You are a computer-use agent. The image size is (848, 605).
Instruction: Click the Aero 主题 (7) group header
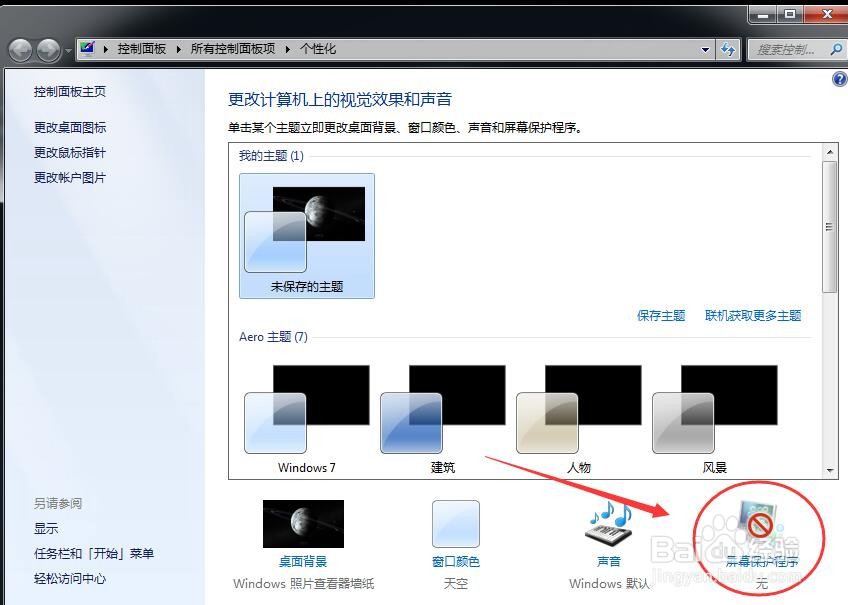(273, 337)
